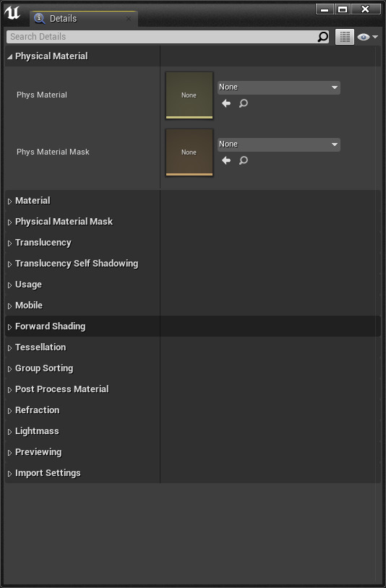Expand the Translucency Self Shadowing section
Screen dimensions: 386x588
(9, 264)
